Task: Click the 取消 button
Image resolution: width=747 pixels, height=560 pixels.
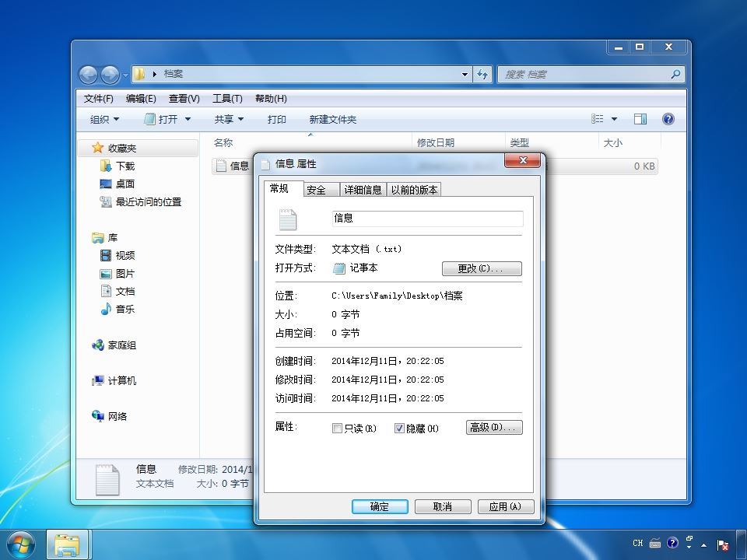Action: [443, 506]
